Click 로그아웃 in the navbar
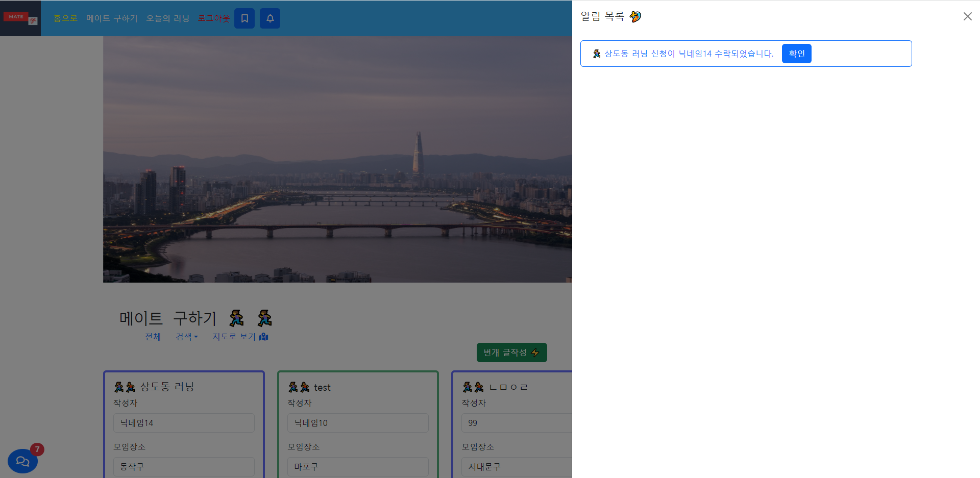Screen dimensions: 980x478 coord(214,18)
